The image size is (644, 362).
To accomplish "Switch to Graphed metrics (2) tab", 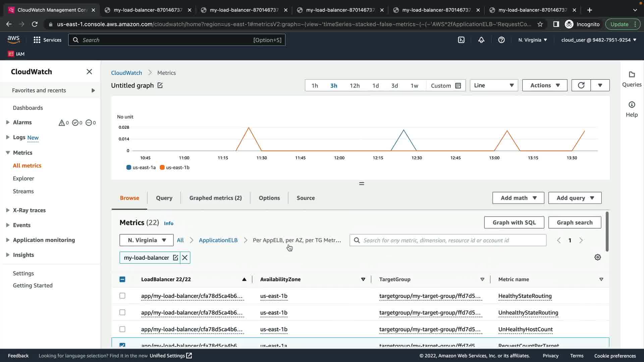I will (x=215, y=198).
